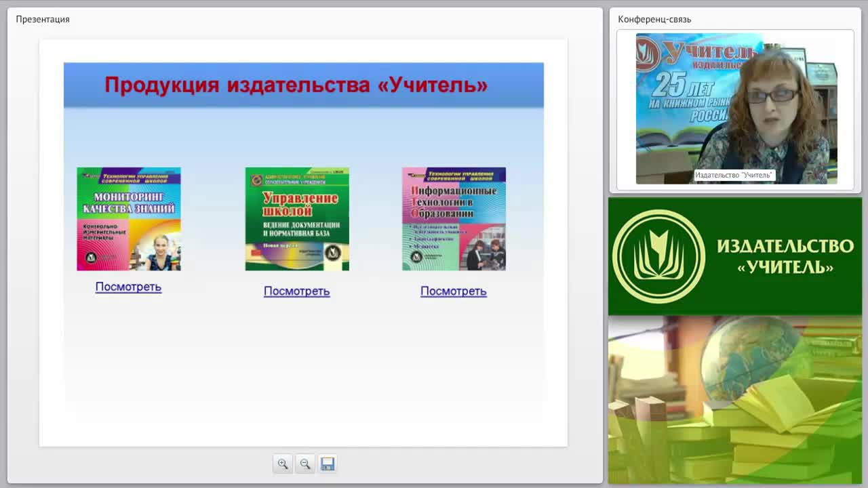Open the 'Посмотреть' link under Информационные технологии
868x488 pixels.
tap(454, 291)
